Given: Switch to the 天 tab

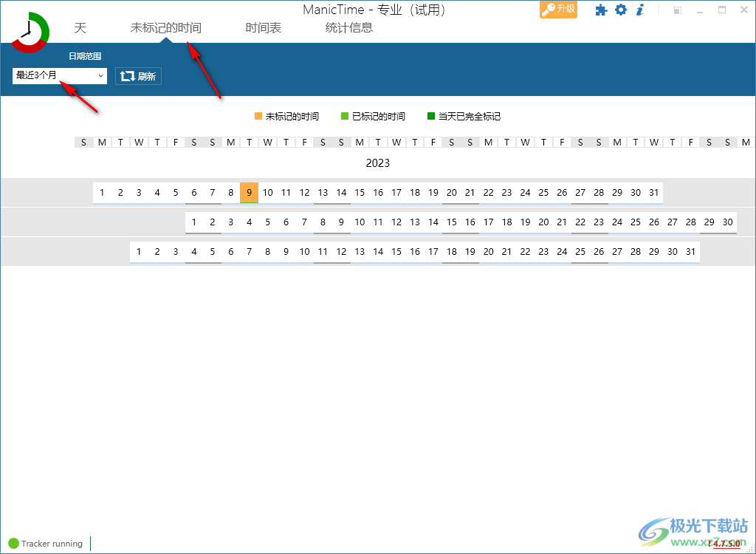Looking at the screenshot, I should 80,28.
